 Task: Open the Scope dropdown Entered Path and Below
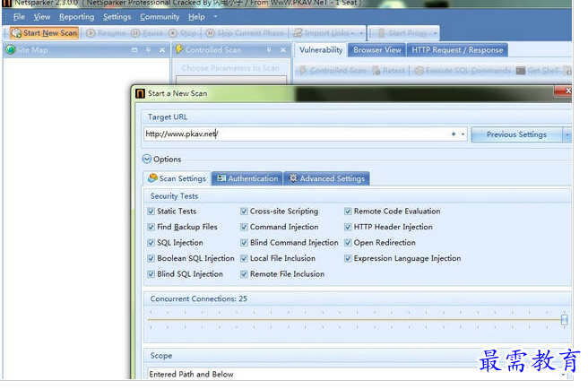click(357, 374)
